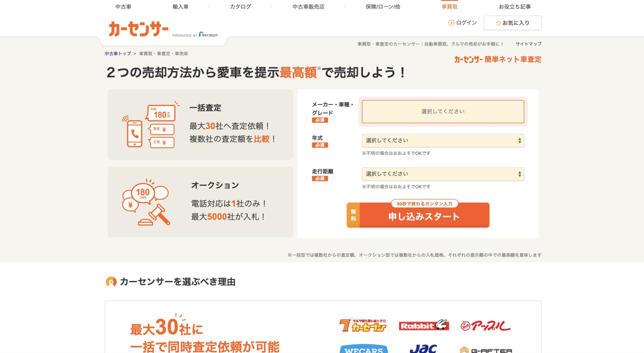Select the 車買取 navigation tab

(x=450, y=7)
